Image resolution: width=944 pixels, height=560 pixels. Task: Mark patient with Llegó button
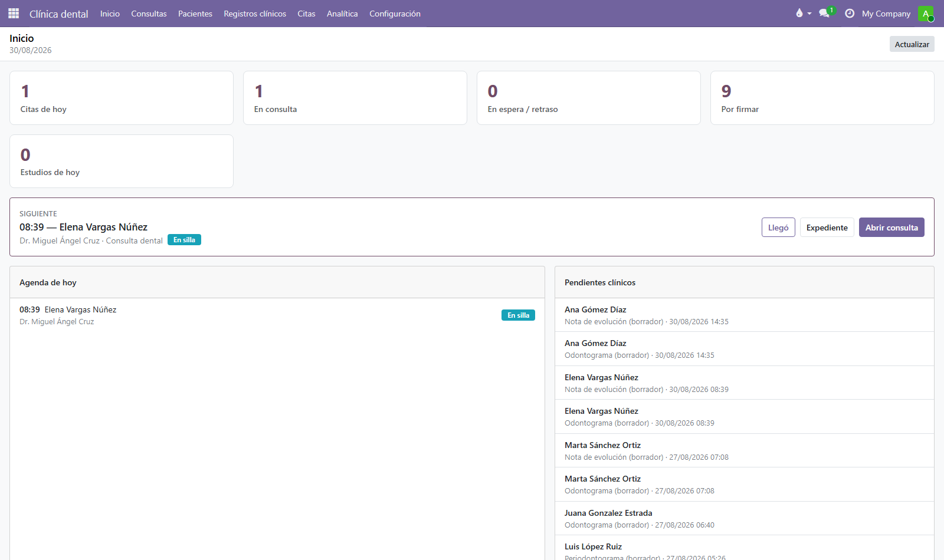[778, 228]
